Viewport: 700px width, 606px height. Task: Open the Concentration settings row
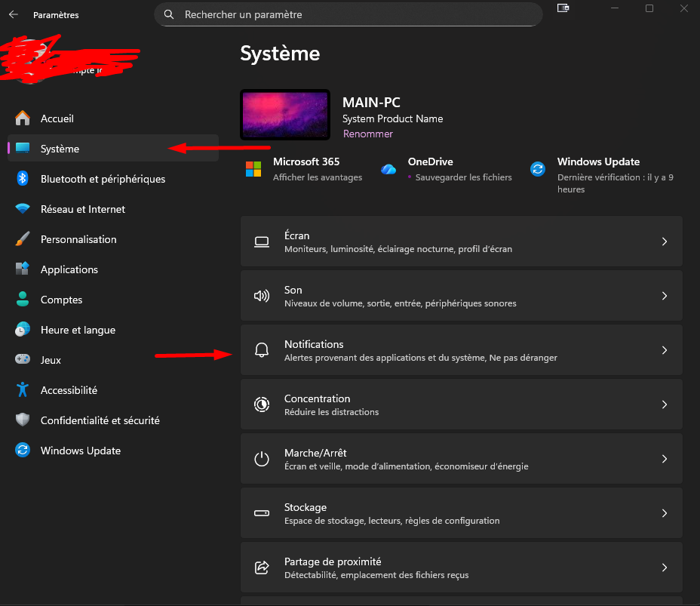462,405
